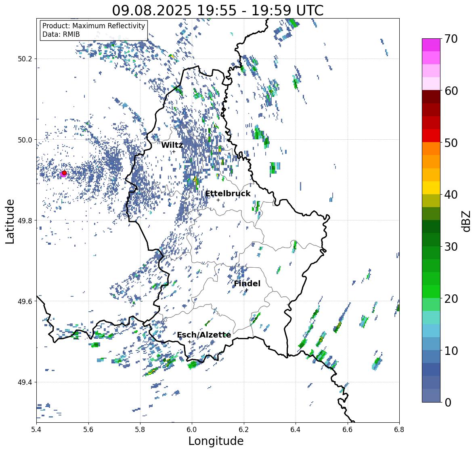Click the timestamp title 09.08.2025 19:55 - 19:59 UTC
The height and width of the screenshot is (451, 476).
point(218,10)
